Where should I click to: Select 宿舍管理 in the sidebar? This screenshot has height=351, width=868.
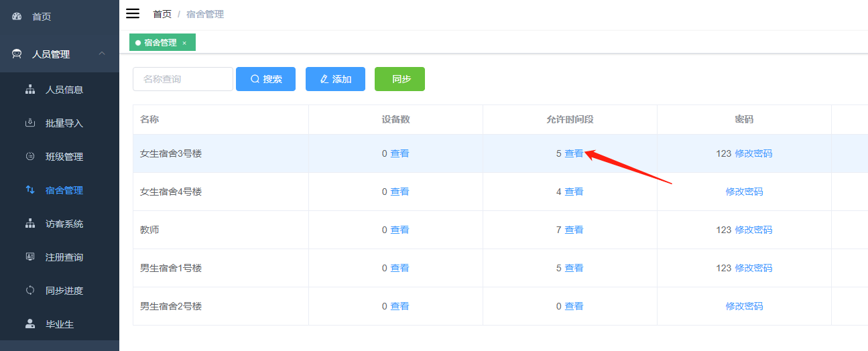tap(60, 190)
